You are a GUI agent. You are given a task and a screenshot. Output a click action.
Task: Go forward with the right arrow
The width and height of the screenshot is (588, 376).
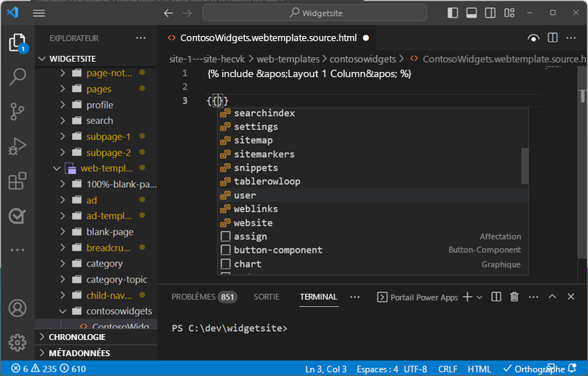(187, 13)
